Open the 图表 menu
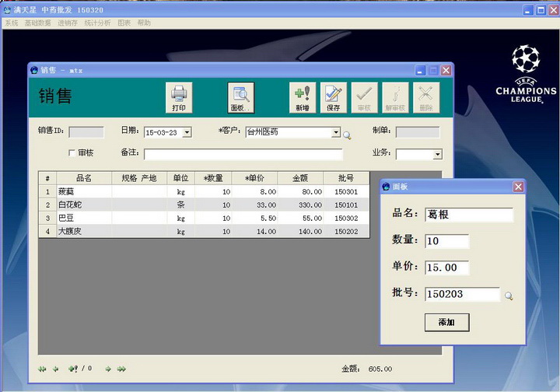560x392 pixels. (x=124, y=23)
